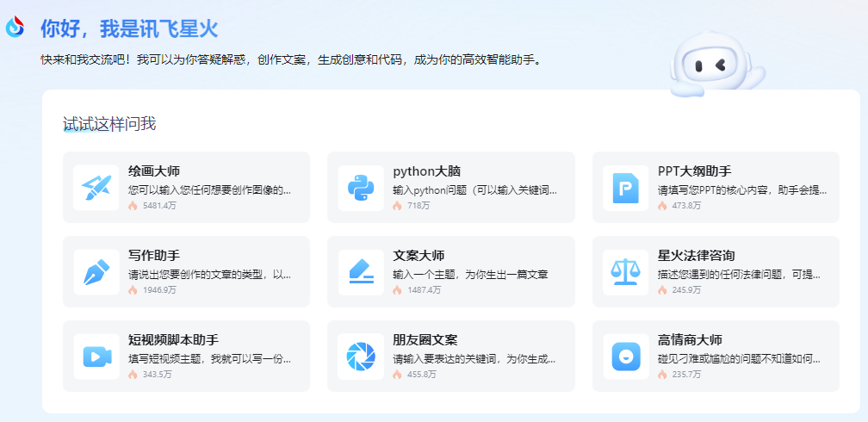868x422 pixels.
Task: Click the flame icon beside 235.7万
Action: pyautogui.click(x=662, y=375)
